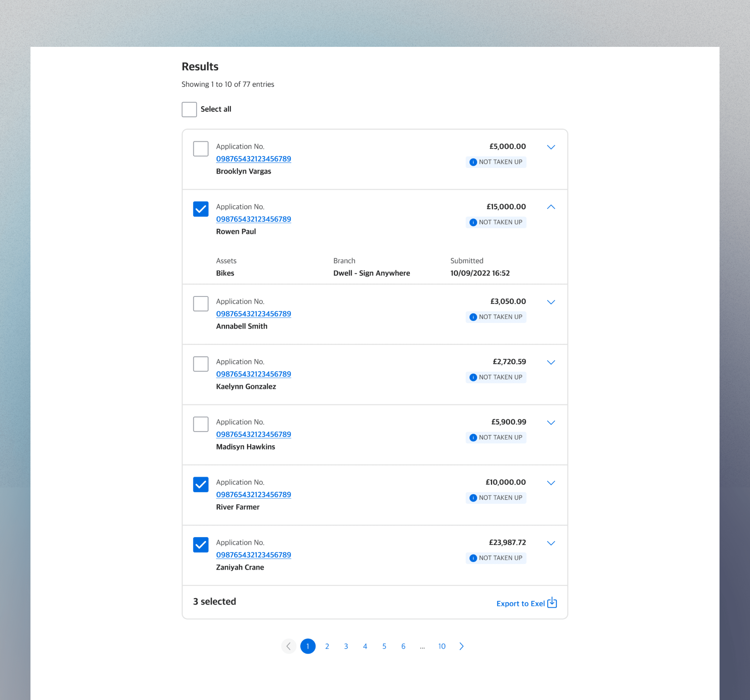Image resolution: width=750 pixels, height=700 pixels.
Task: Uncheck the River Farmer application checkbox
Action: coord(201,485)
